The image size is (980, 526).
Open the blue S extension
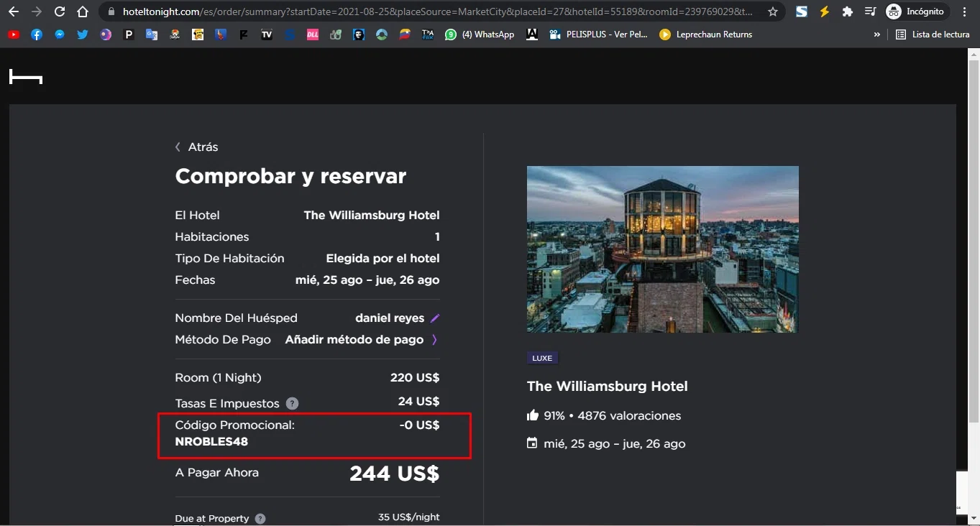pyautogui.click(x=802, y=11)
